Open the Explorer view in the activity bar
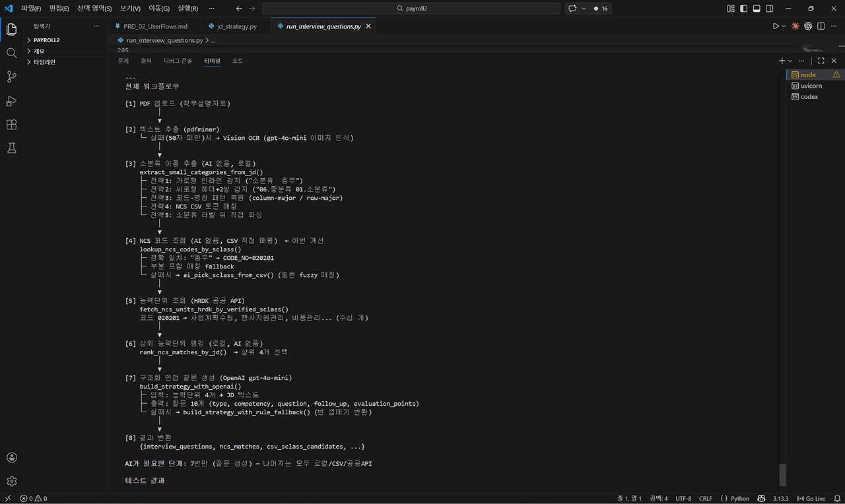845x504 pixels. pyautogui.click(x=11, y=29)
